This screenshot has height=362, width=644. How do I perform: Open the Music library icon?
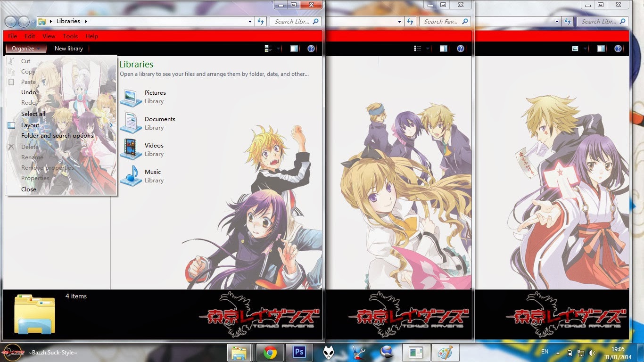click(x=131, y=176)
